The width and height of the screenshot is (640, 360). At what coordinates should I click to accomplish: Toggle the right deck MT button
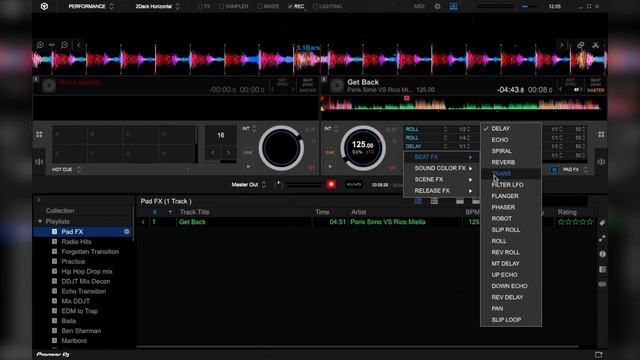coord(393,167)
